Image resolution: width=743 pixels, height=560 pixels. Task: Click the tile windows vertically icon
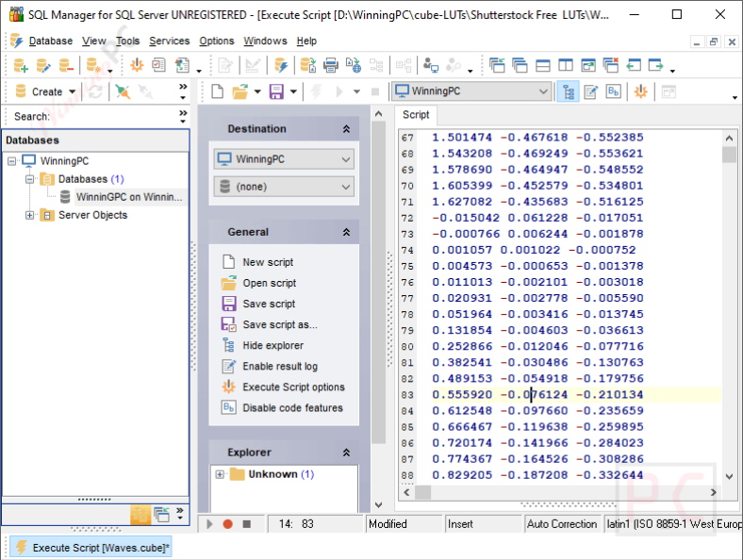[x=566, y=65]
